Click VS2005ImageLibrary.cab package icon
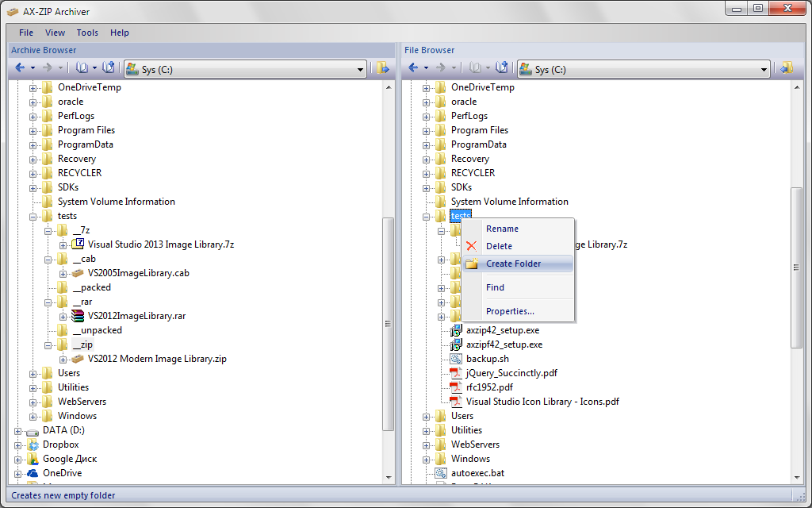 pyautogui.click(x=78, y=273)
